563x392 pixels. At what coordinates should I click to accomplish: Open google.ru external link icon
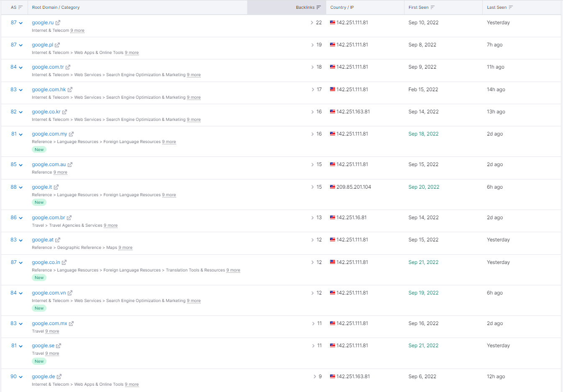pos(58,23)
